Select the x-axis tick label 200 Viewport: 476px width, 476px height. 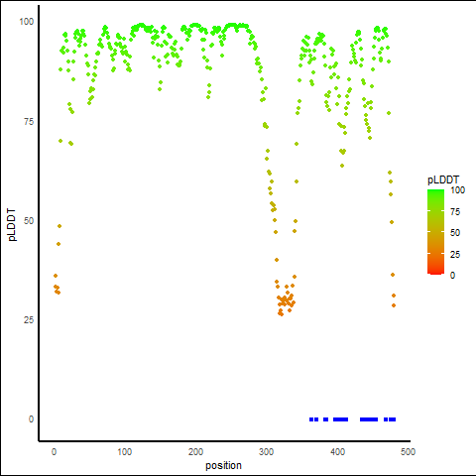tap(195, 452)
